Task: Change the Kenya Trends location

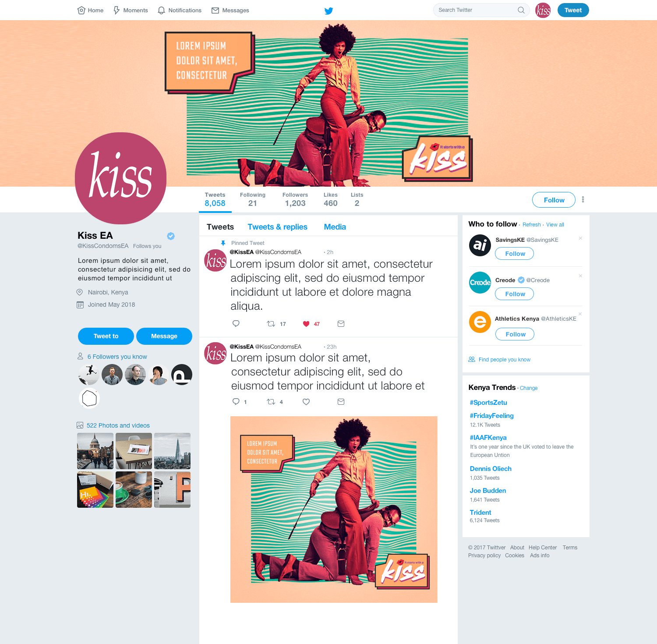Action: pos(529,388)
